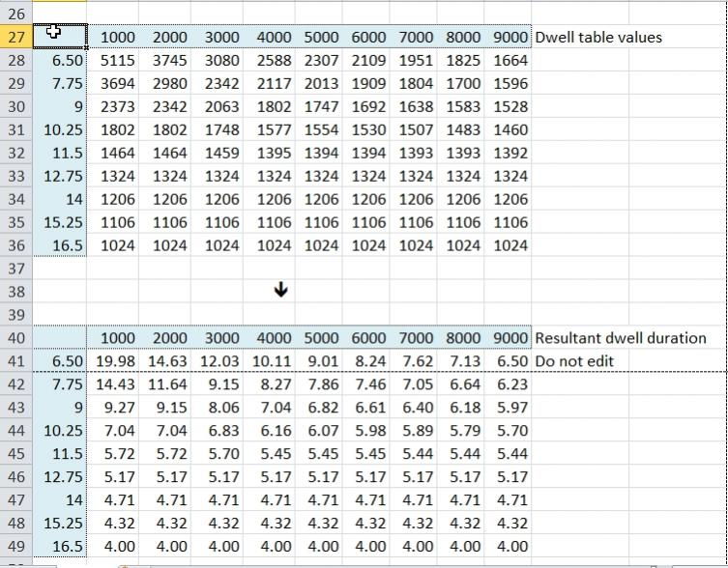Select the cell containing 2373
This screenshot has height=568, width=728.
point(118,106)
